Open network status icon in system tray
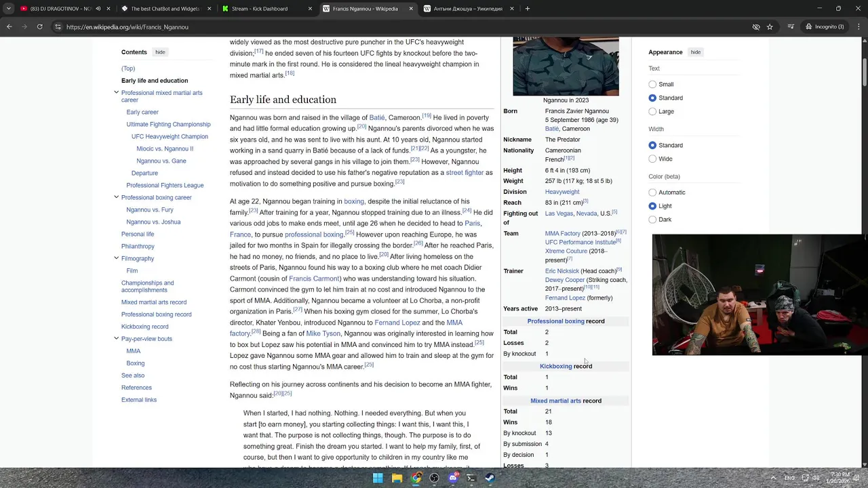 [x=804, y=478]
